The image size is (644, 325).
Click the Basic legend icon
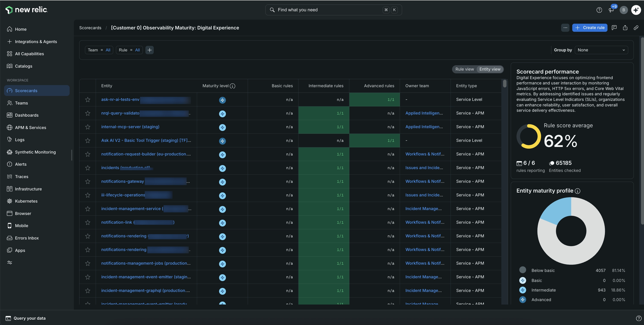tap(523, 280)
